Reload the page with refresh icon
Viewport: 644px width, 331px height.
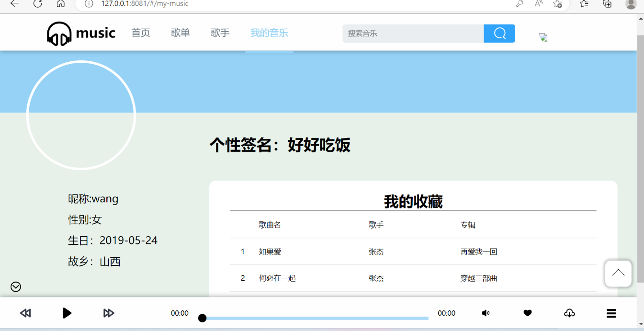(x=38, y=3)
